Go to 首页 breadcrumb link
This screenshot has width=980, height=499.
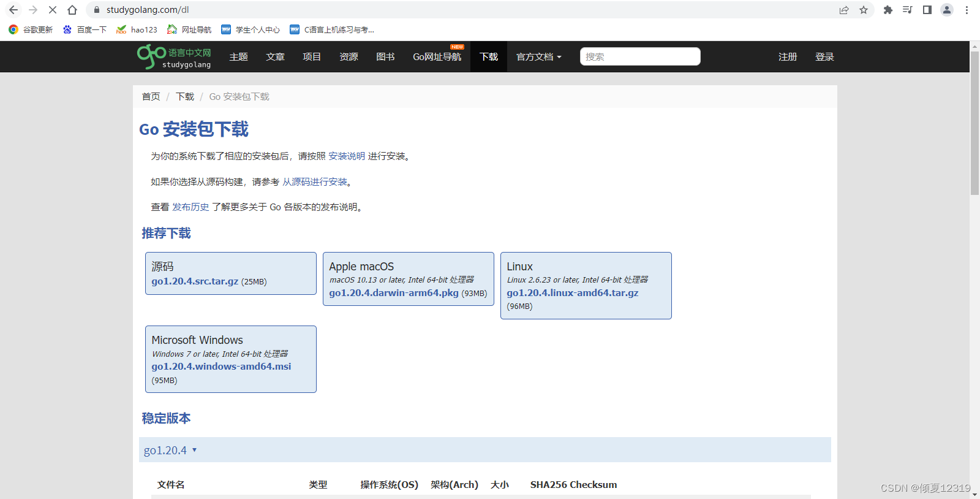151,97
